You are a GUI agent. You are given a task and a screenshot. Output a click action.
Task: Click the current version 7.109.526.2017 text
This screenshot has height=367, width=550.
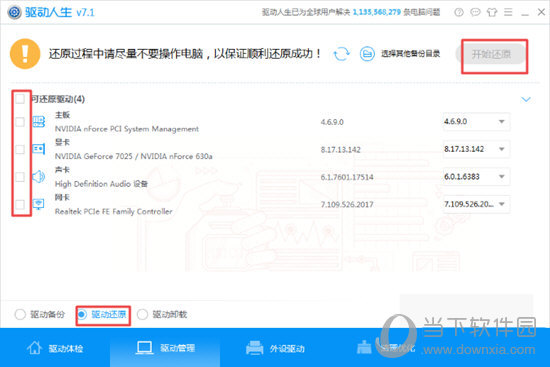347,205
